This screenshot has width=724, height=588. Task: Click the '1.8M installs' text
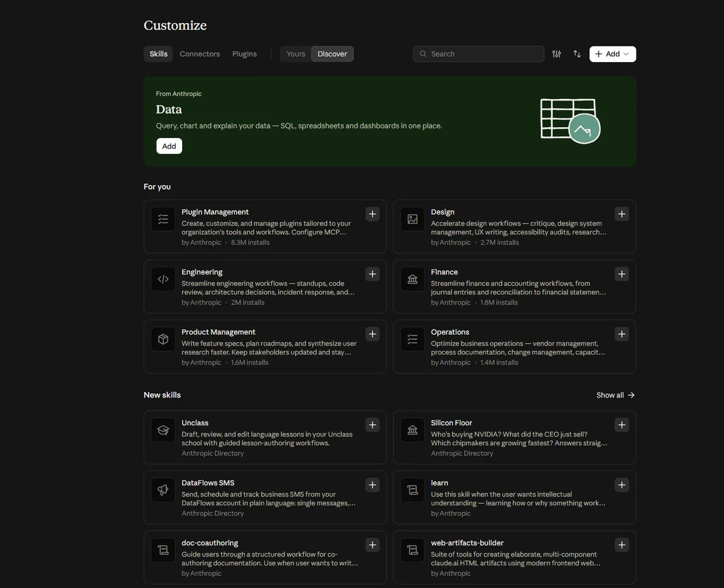[499, 302]
